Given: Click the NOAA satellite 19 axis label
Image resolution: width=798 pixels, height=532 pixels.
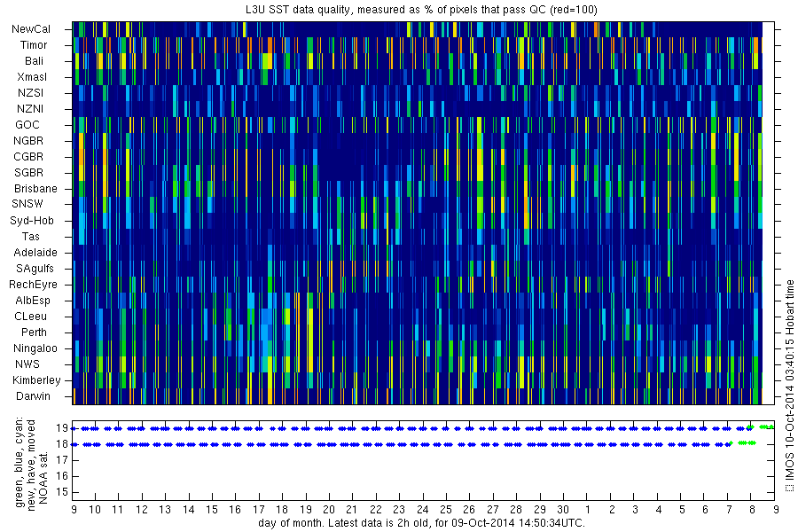Looking at the screenshot, I should click(62, 428).
